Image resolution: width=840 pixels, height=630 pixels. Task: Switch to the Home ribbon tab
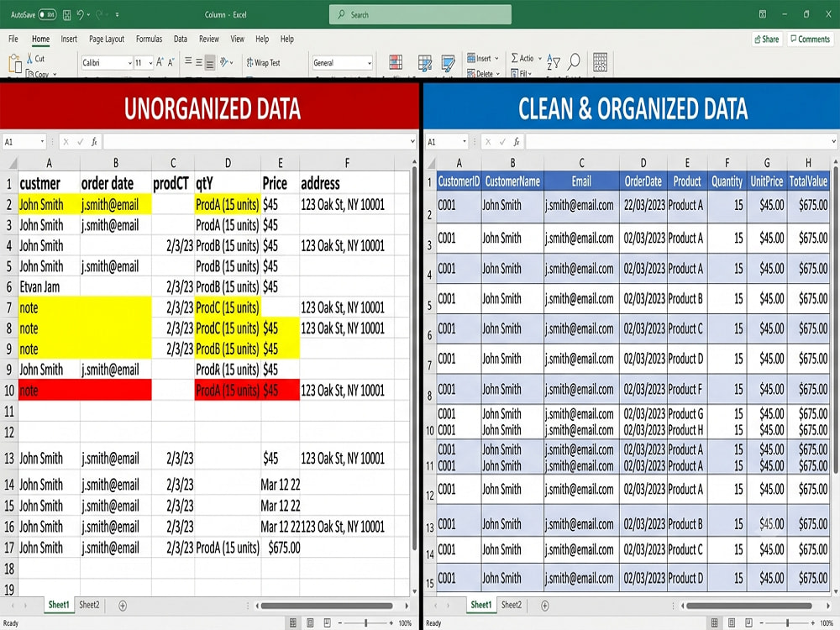[x=40, y=39]
